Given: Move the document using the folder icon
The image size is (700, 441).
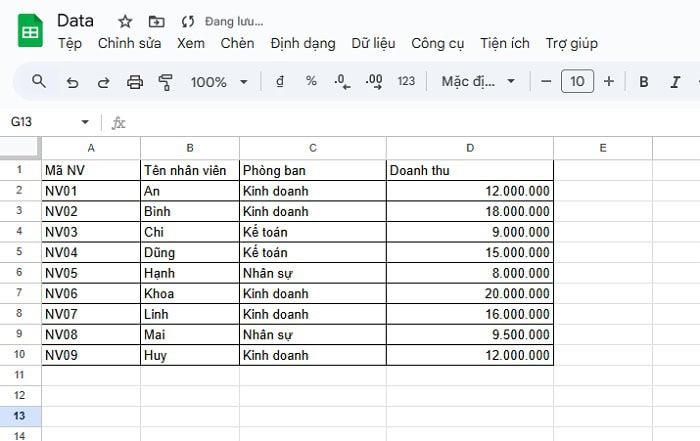Looking at the screenshot, I should (x=156, y=21).
